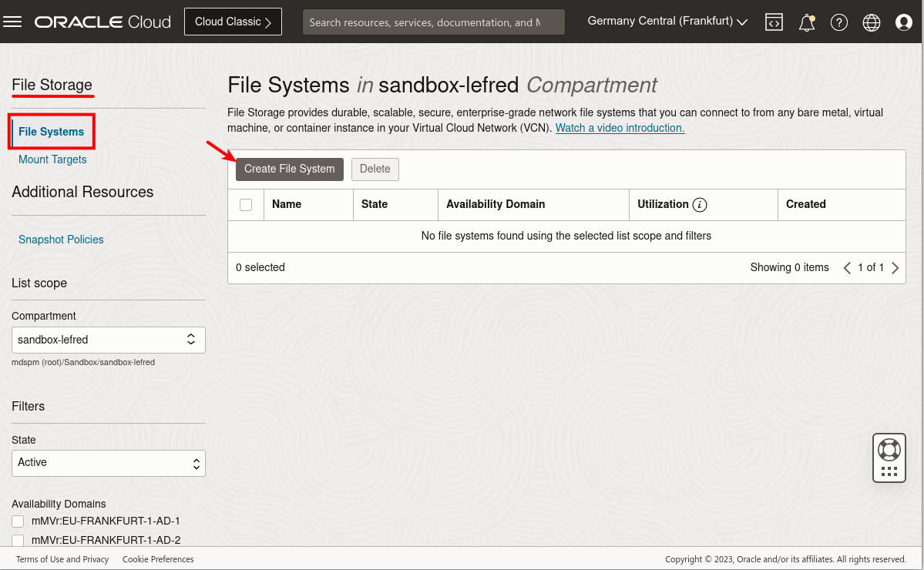
Task: Watch a video introduction
Action: [x=620, y=128]
